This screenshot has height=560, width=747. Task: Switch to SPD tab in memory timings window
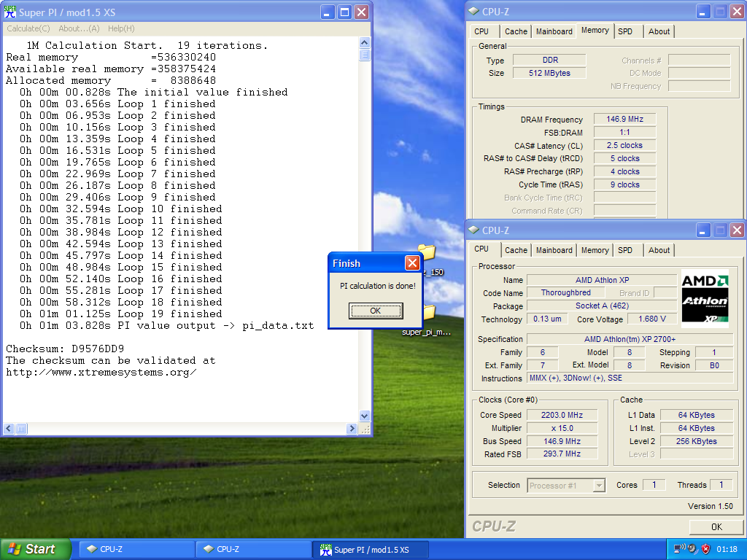625,31
